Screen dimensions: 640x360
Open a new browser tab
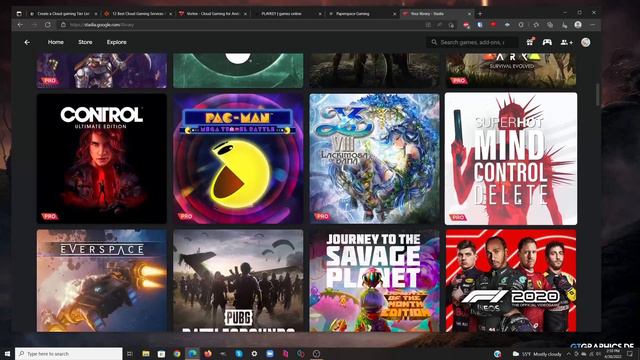pos(480,13)
